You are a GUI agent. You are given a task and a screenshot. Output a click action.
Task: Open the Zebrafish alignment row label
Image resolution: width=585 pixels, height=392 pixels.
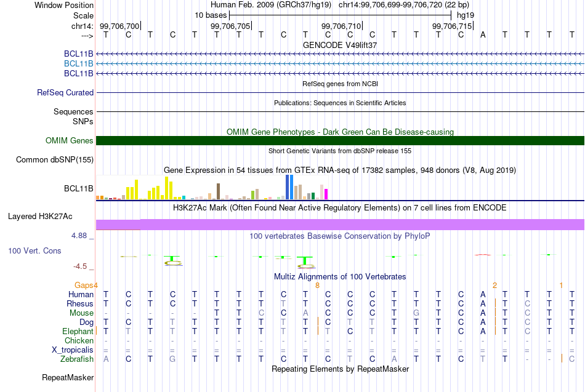coord(77,359)
